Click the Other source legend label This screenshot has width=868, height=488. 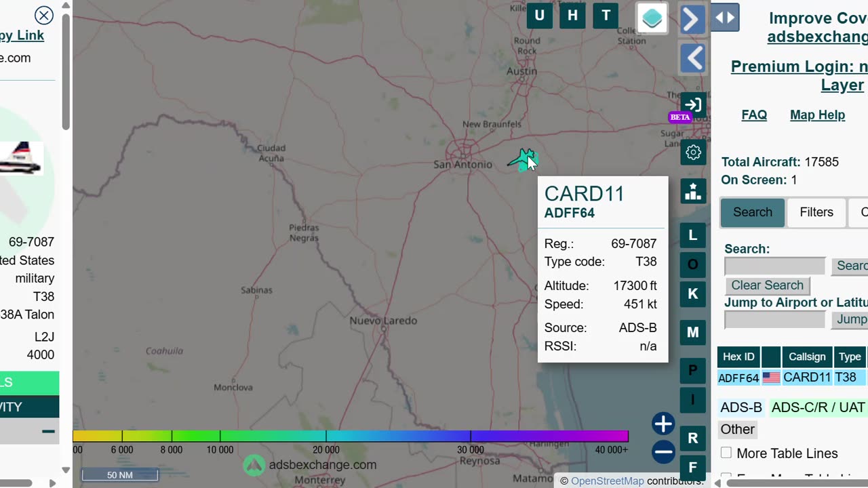point(737,429)
